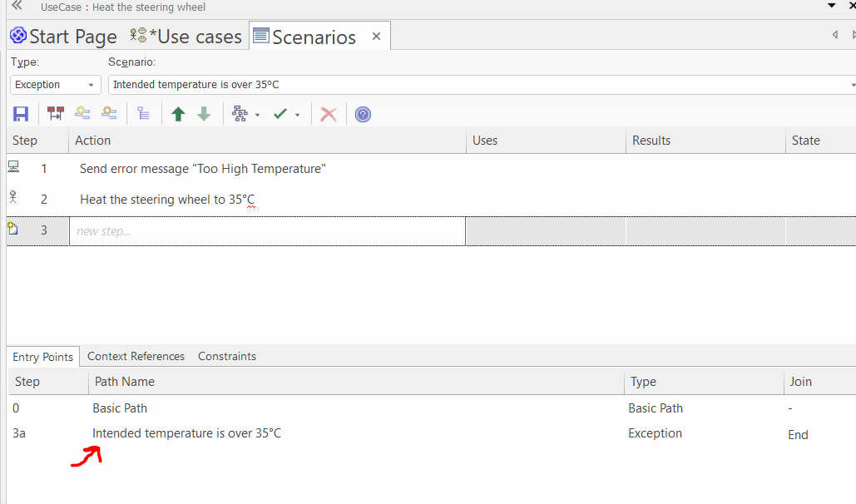856x504 pixels.
Task: Expand the dropdown arrow beside hierarchy diagram icon
Action: pyautogui.click(x=258, y=115)
